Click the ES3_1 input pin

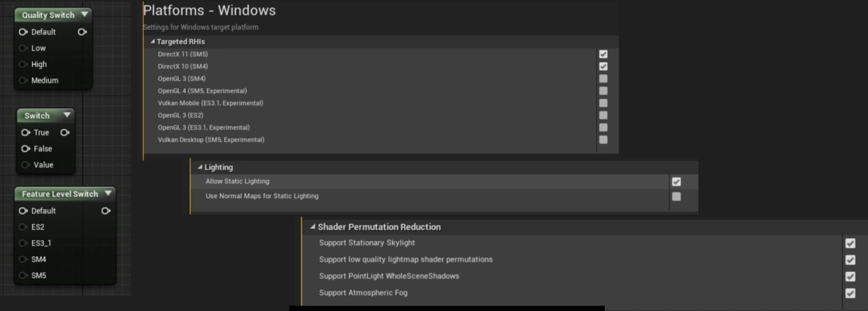click(x=23, y=244)
